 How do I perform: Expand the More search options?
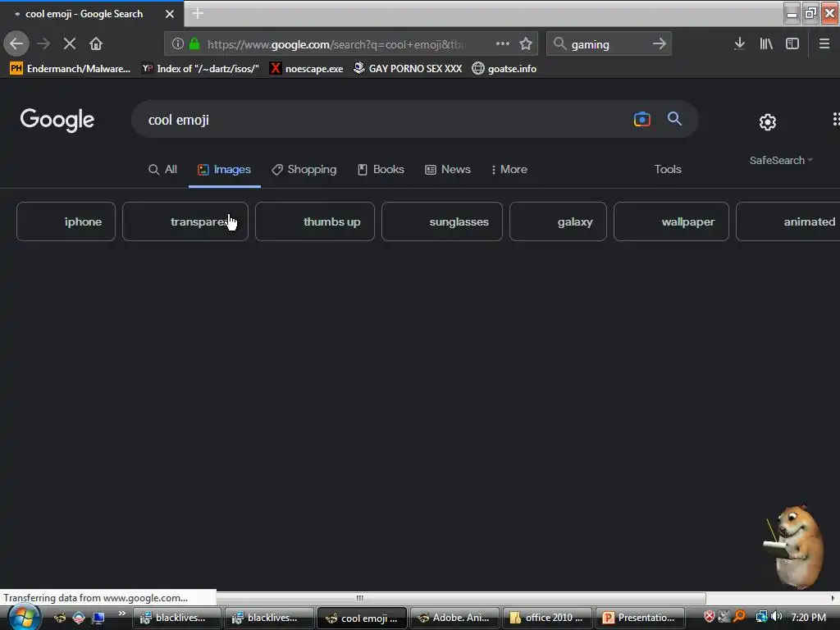(x=509, y=169)
